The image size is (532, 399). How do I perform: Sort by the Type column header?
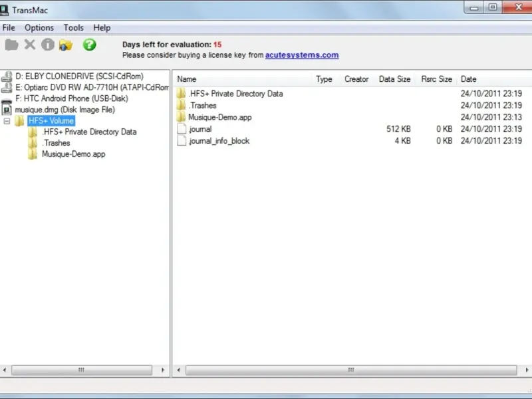[324, 79]
